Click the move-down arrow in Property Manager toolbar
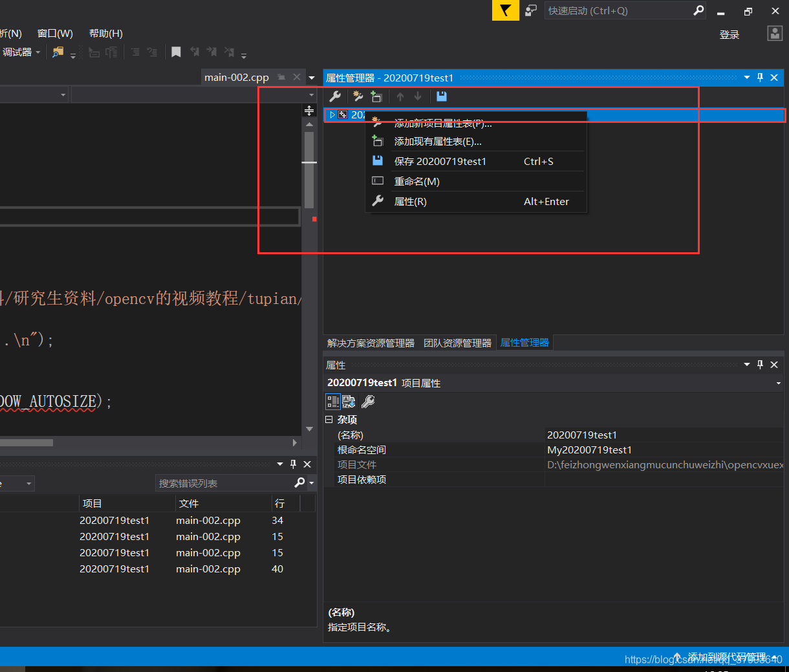Image resolution: width=789 pixels, height=672 pixels. coord(417,96)
